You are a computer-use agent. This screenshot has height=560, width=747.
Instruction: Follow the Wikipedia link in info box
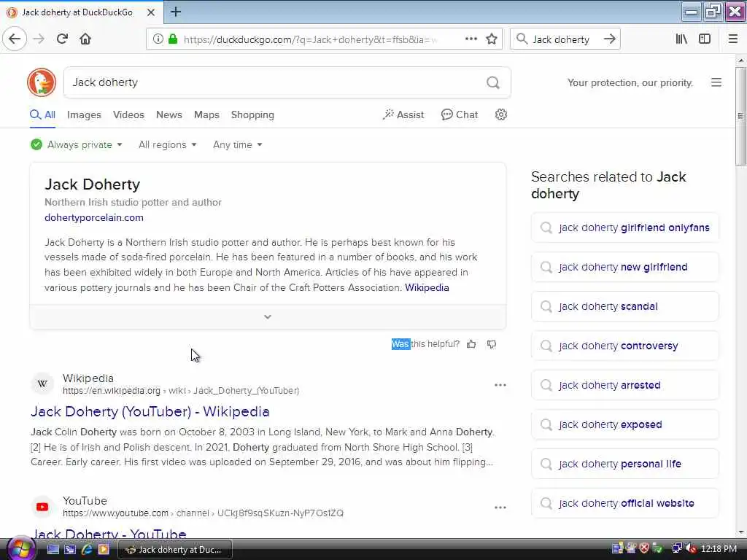click(x=427, y=287)
